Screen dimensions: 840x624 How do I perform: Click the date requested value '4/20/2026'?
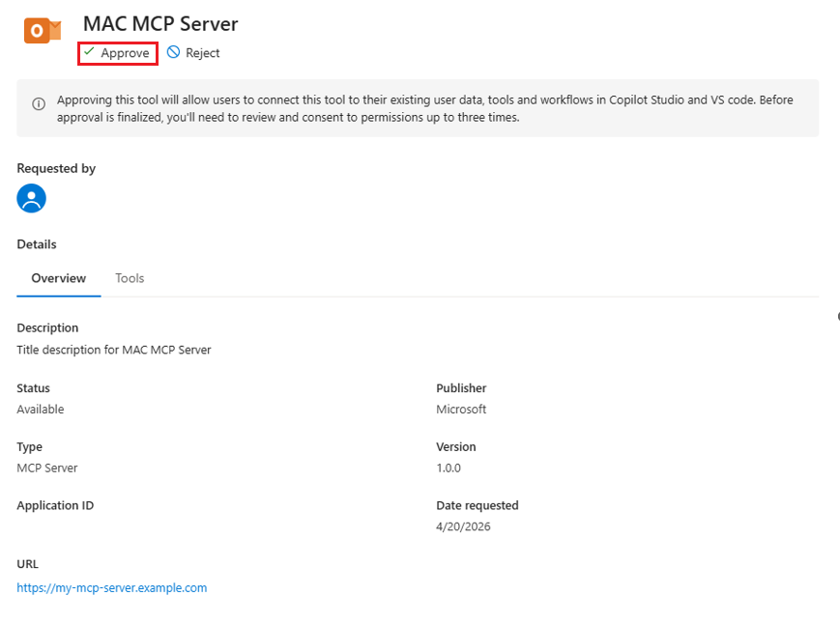pos(463,526)
